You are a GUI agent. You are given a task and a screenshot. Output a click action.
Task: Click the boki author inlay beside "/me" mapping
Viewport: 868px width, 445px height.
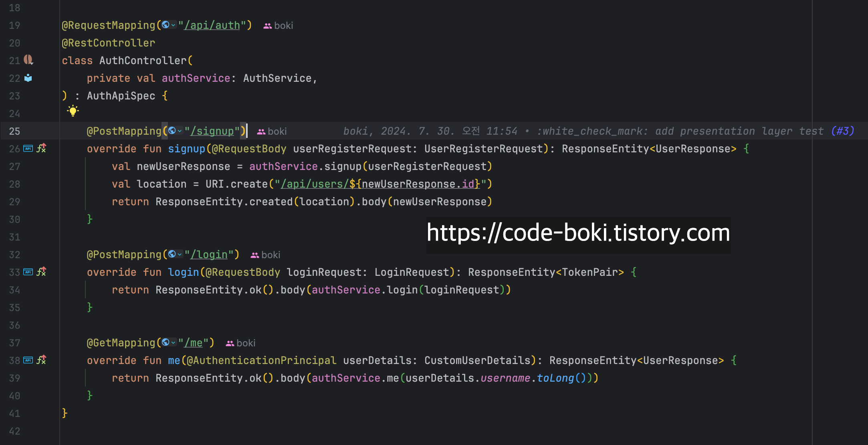click(241, 343)
